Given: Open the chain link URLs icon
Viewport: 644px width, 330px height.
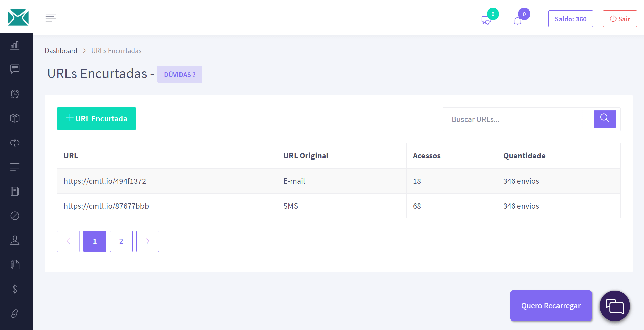Looking at the screenshot, I should pos(15,314).
